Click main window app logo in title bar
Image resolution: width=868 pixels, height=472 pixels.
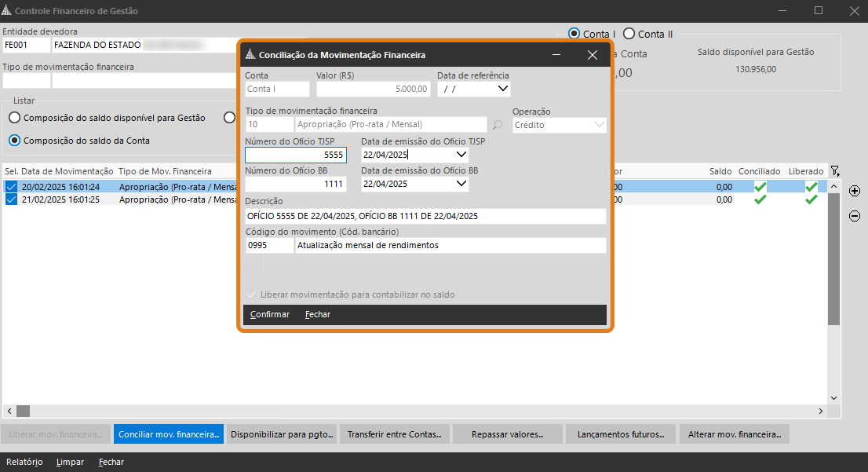(6, 10)
